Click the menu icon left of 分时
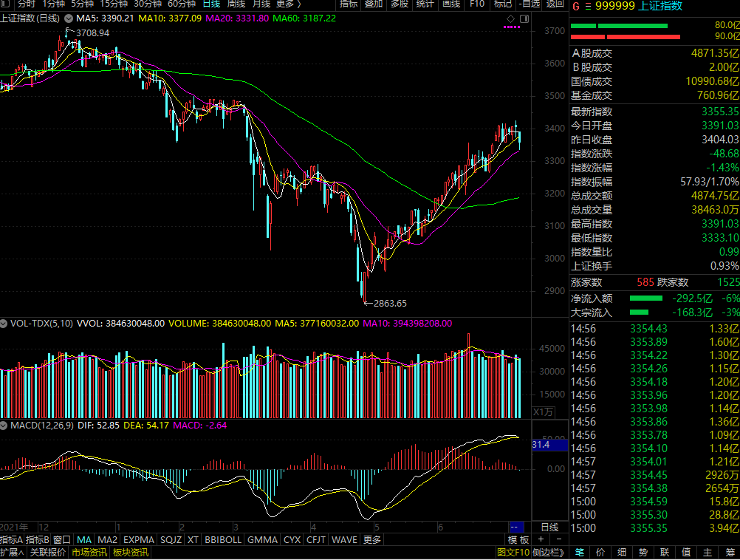 coord(7,4)
